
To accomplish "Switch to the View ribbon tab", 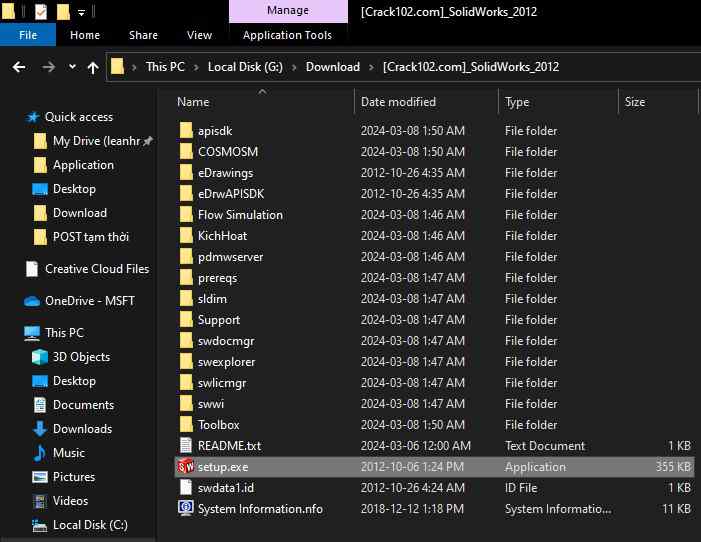I will pyautogui.click(x=199, y=35).
